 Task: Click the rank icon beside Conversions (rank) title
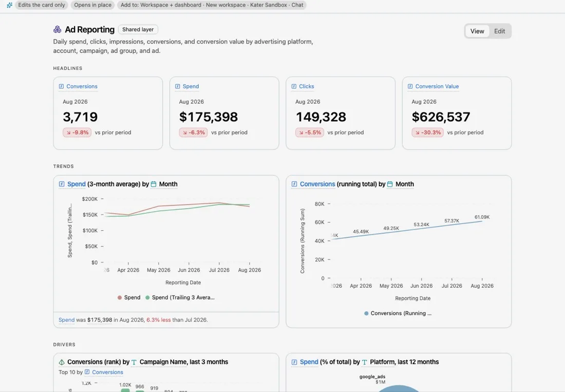pos(62,362)
